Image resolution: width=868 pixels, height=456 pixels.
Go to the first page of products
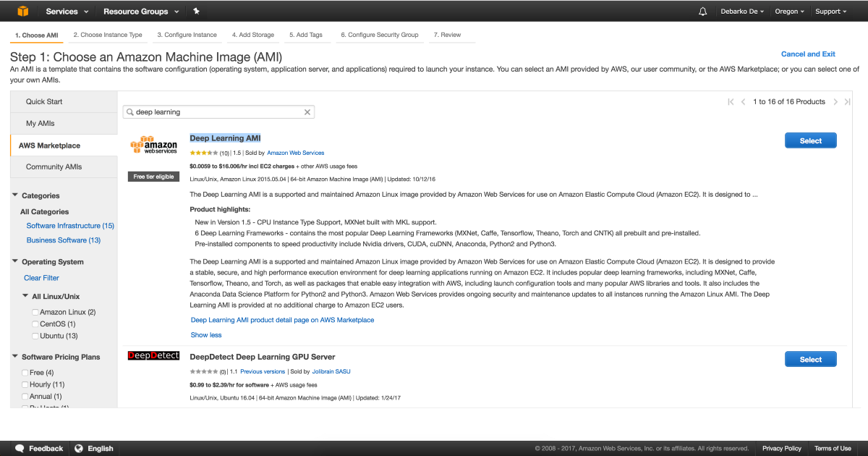coord(731,102)
